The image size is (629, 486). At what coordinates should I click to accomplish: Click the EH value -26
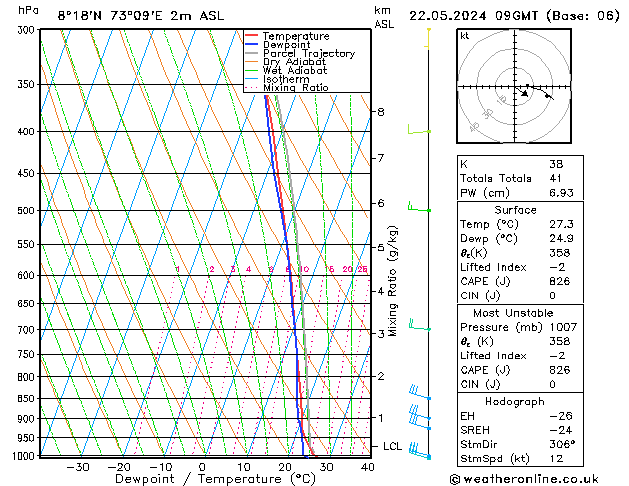coord(561,416)
